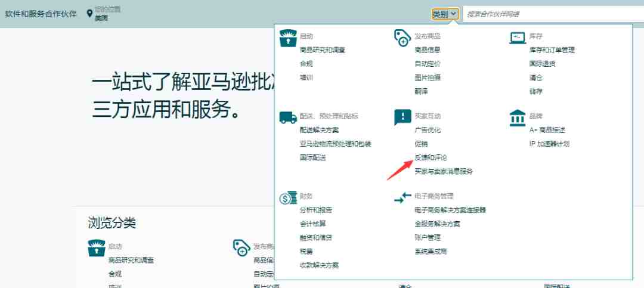
Task: Pick 全服务解决方案 in the dropdown
Action: [438, 224]
